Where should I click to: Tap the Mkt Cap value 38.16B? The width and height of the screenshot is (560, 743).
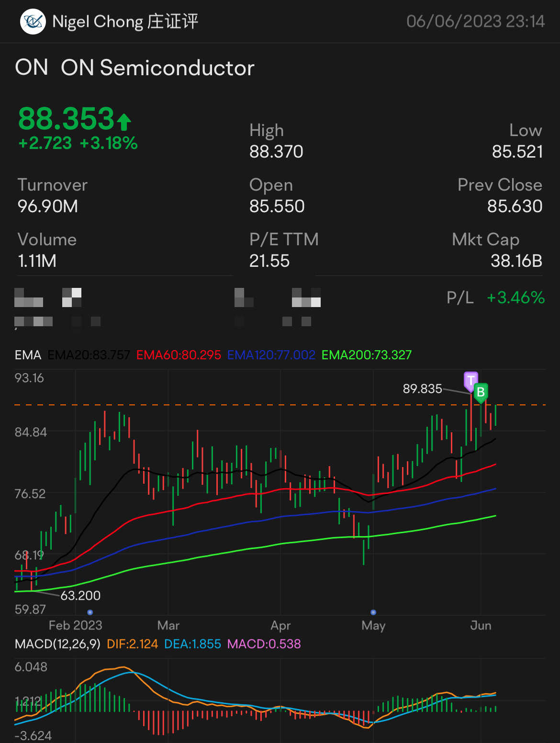point(516,261)
